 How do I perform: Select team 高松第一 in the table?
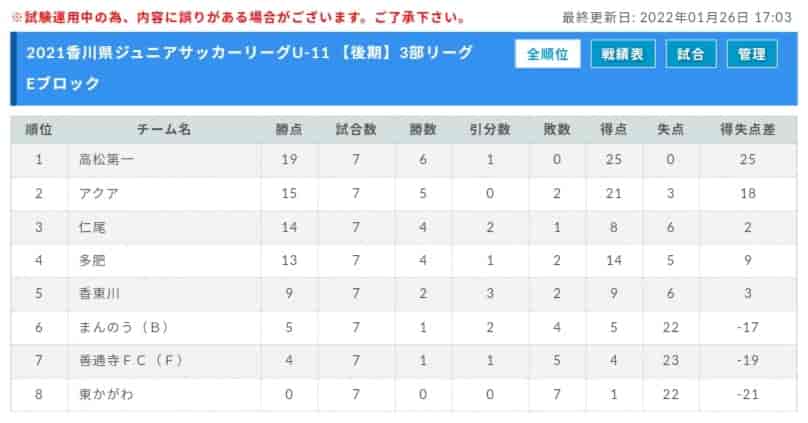pos(107,160)
